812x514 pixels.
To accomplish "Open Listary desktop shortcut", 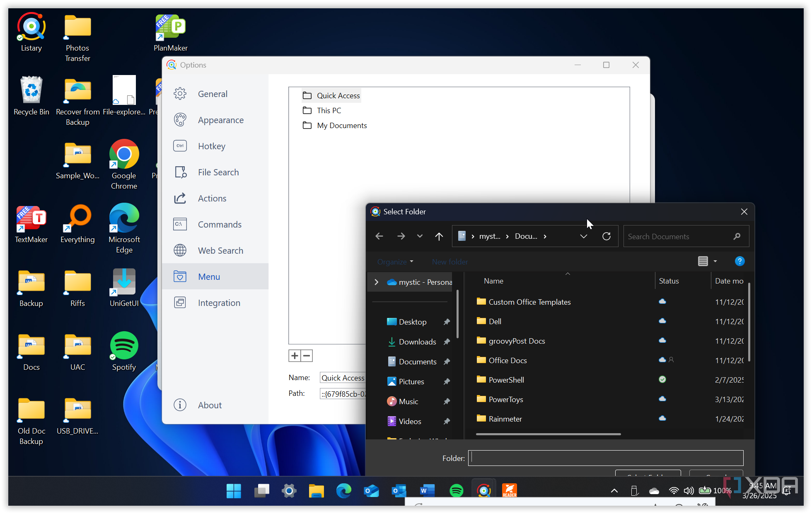I will (x=31, y=32).
